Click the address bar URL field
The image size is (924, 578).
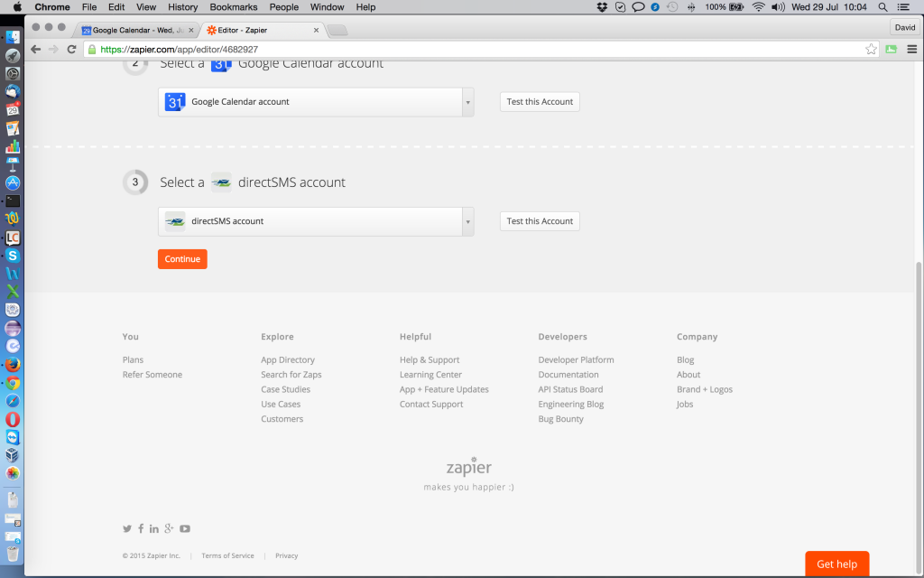click(x=480, y=50)
